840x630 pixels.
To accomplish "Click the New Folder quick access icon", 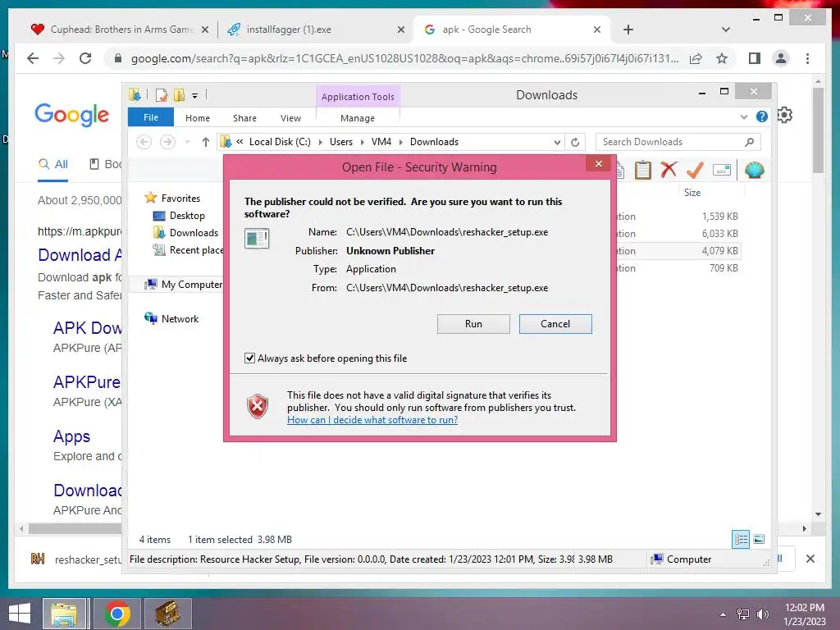I will pyautogui.click(x=179, y=96).
